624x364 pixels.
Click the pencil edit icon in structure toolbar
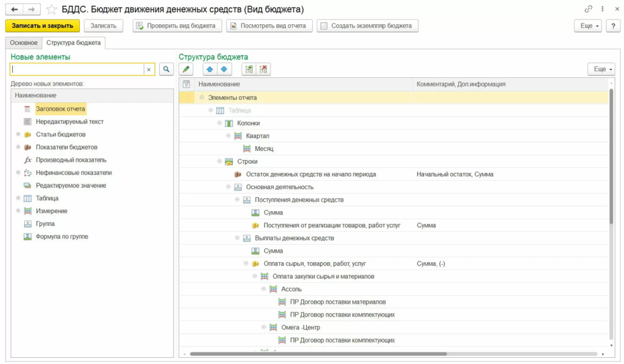click(187, 69)
